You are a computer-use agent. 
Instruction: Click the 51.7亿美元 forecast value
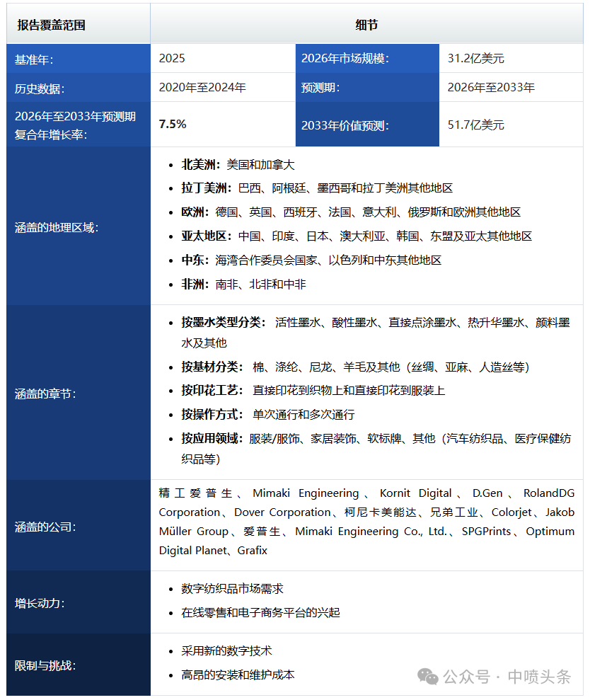click(475, 125)
